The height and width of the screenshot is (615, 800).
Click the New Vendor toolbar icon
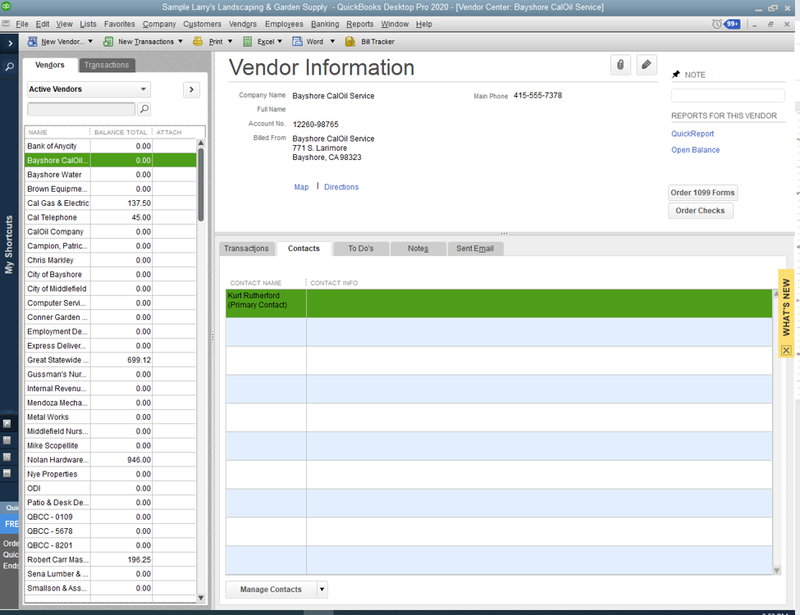click(x=32, y=42)
